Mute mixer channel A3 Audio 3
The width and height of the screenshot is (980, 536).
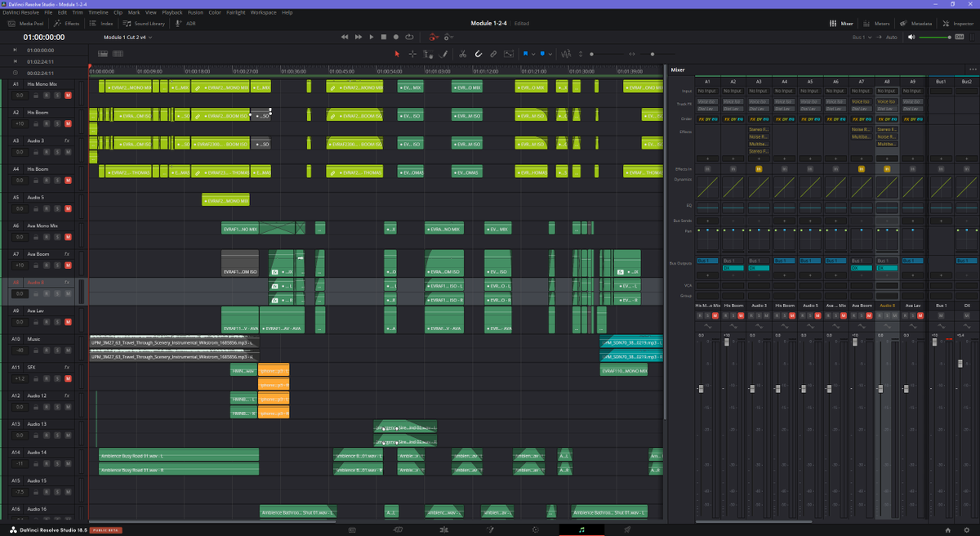tap(767, 315)
